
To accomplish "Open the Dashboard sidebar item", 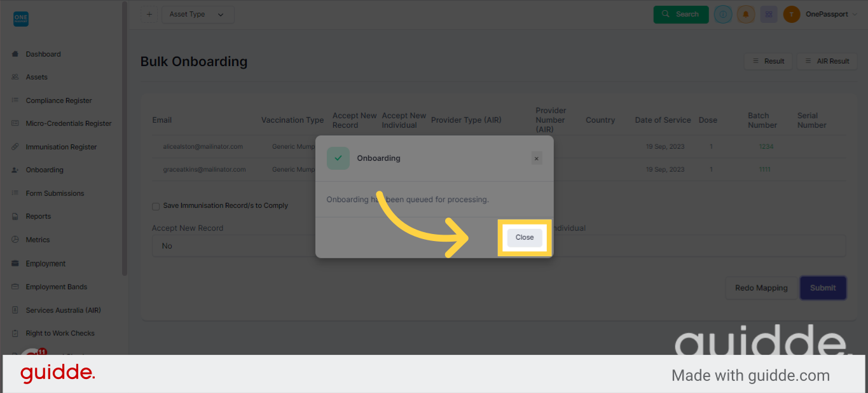I will (43, 54).
